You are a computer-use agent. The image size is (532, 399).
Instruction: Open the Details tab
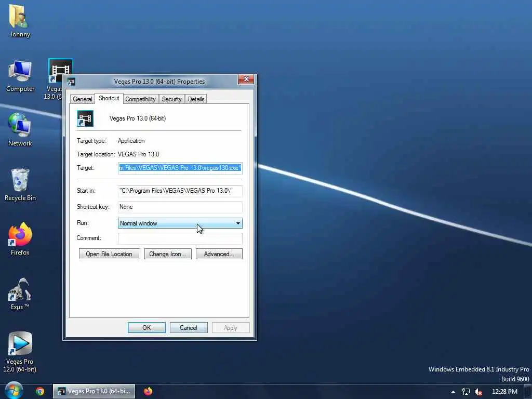196,99
